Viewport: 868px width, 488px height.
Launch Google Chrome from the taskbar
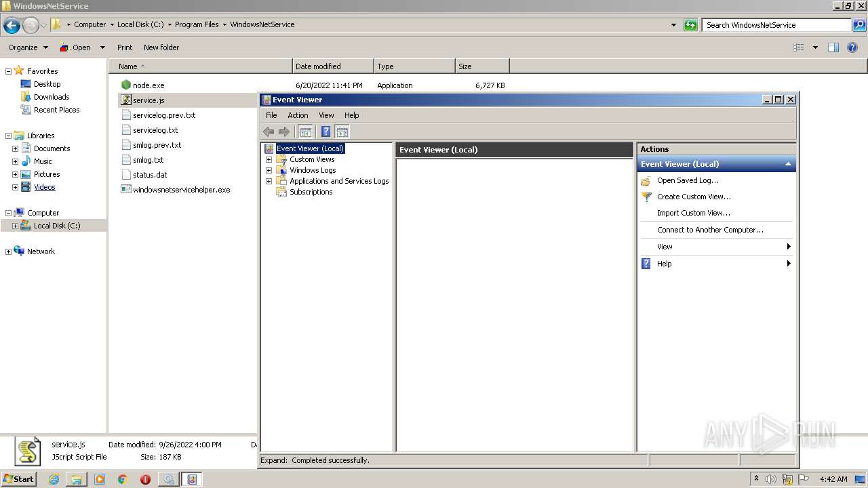pos(123,479)
